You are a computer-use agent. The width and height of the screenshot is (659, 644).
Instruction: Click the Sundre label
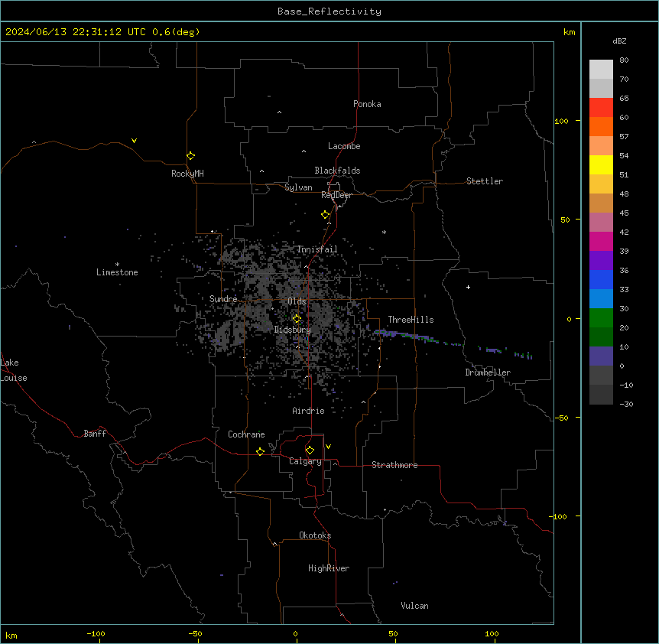(223, 299)
